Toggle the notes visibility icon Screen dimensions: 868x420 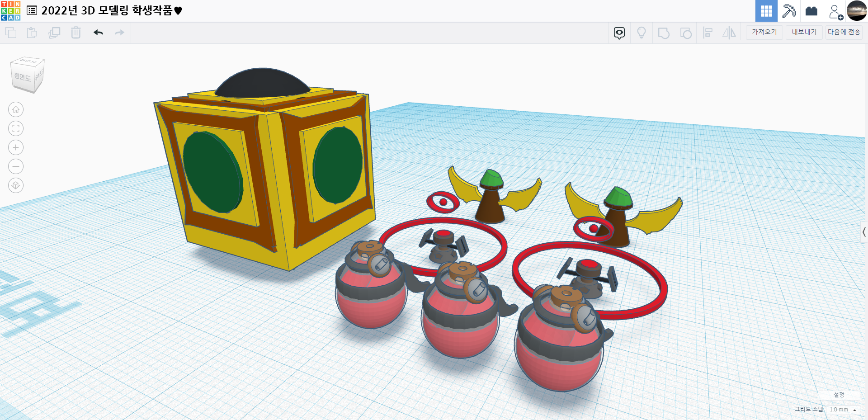[619, 33]
